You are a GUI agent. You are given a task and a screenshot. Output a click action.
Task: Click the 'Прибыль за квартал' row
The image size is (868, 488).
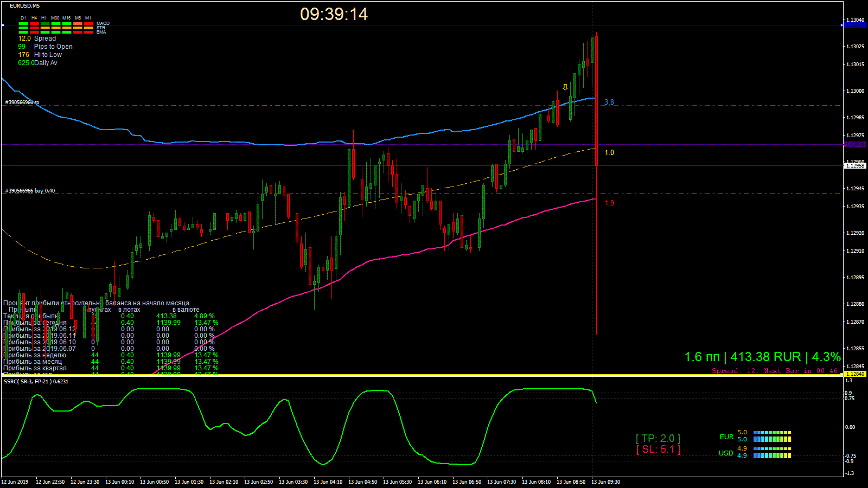click(111, 368)
